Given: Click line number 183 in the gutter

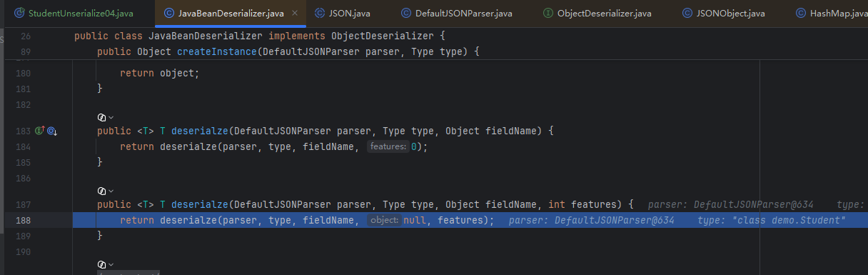Looking at the screenshot, I should 23,131.
